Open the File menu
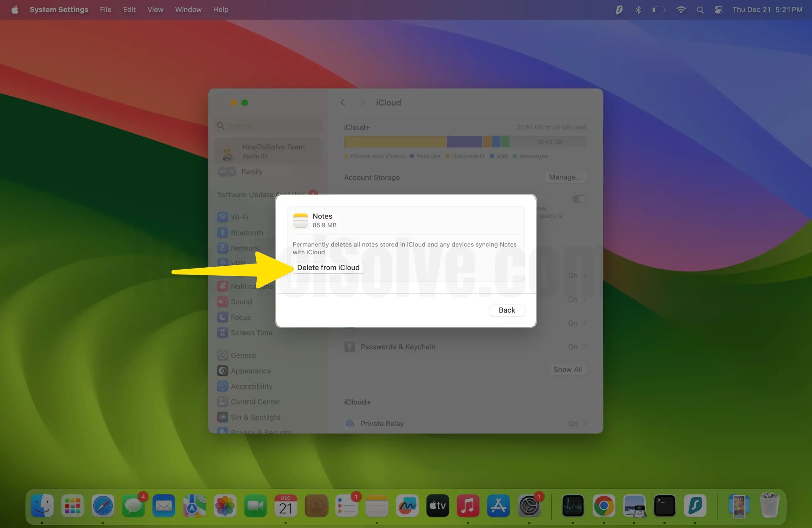Image resolution: width=812 pixels, height=528 pixels. [x=105, y=10]
